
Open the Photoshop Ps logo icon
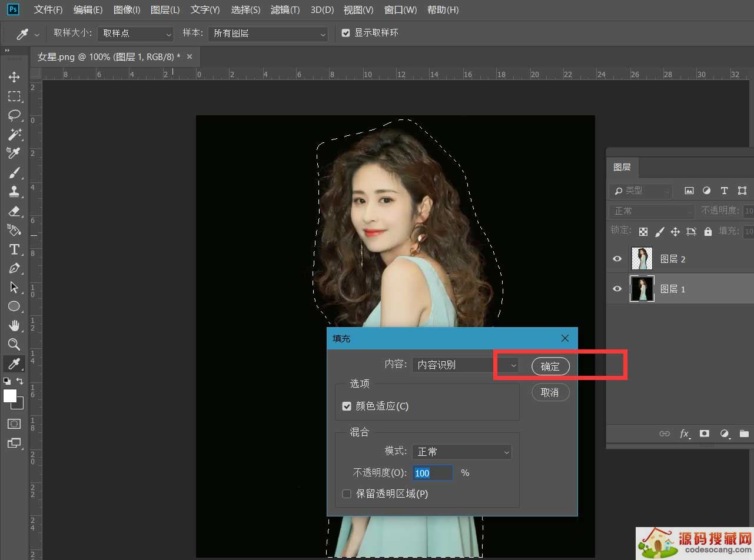[x=13, y=9]
